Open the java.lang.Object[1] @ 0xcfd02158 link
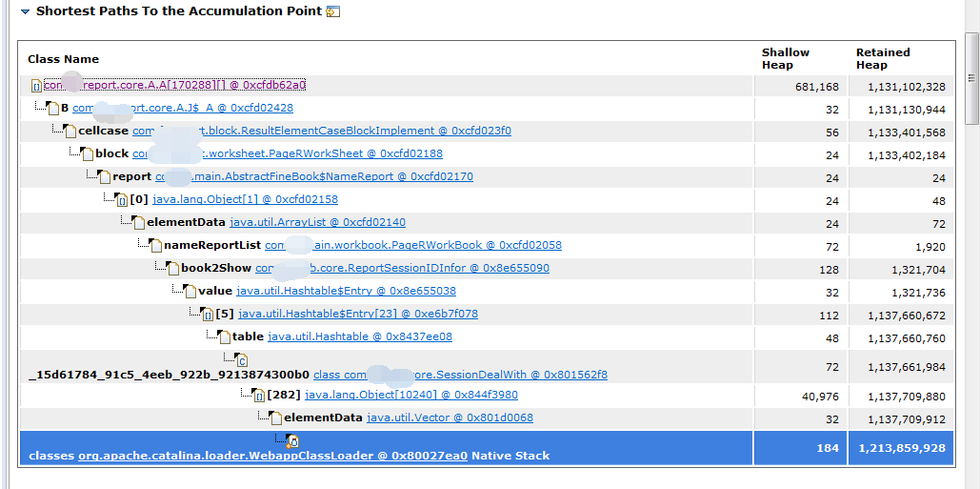 245,199
